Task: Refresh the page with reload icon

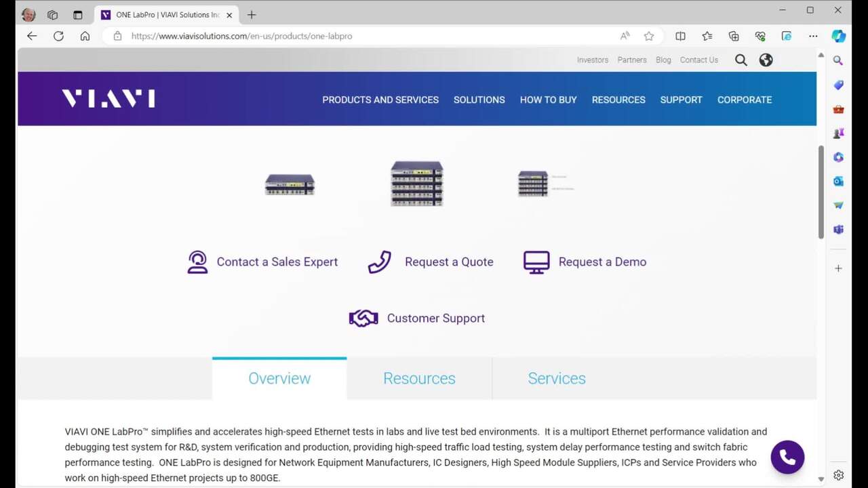Action: (58, 36)
